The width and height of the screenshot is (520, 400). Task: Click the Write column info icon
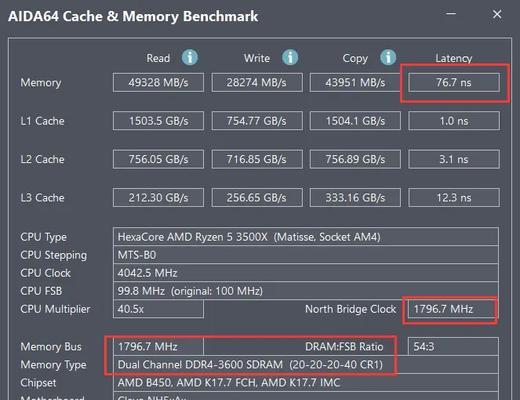pos(290,57)
